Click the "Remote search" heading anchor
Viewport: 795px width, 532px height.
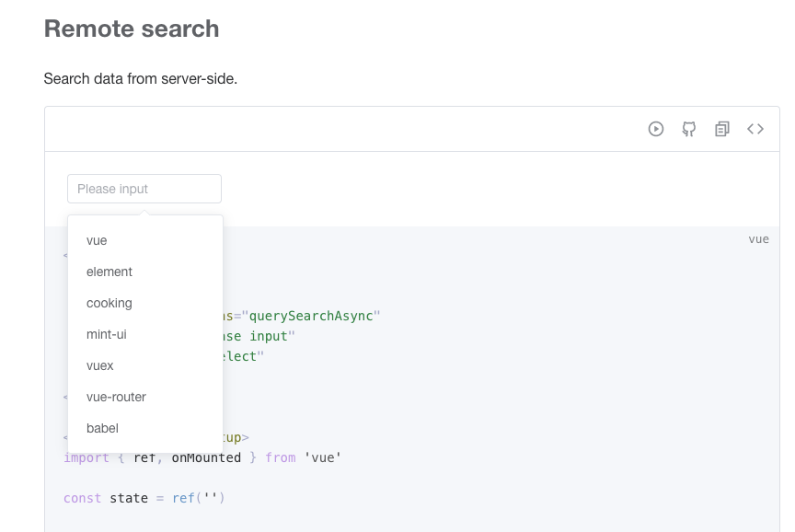(132, 29)
